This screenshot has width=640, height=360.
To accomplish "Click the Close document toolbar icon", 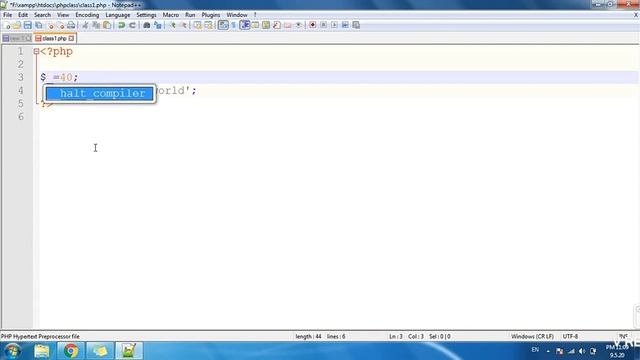I will (50, 25).
